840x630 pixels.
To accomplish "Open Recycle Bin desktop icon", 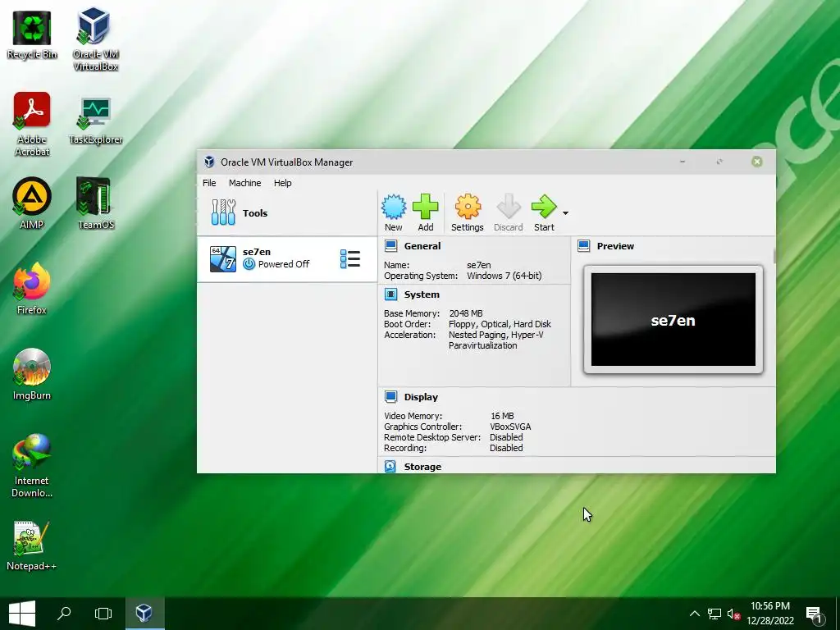I will click(x=32, y=34).
